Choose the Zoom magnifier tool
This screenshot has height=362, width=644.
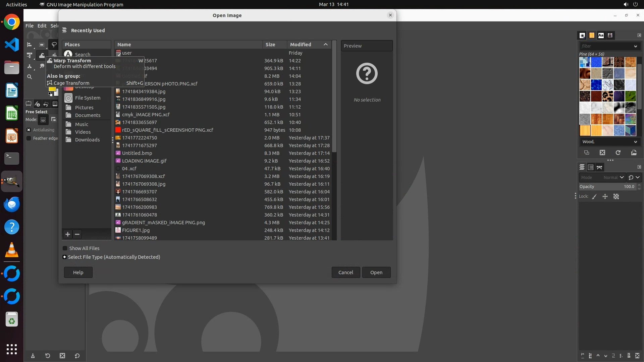[30, 77]
